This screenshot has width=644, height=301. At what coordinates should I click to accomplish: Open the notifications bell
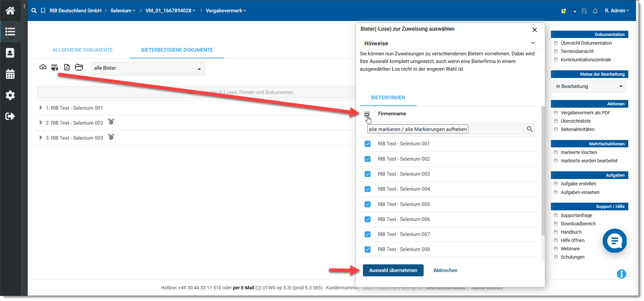[x=595, y=11]
